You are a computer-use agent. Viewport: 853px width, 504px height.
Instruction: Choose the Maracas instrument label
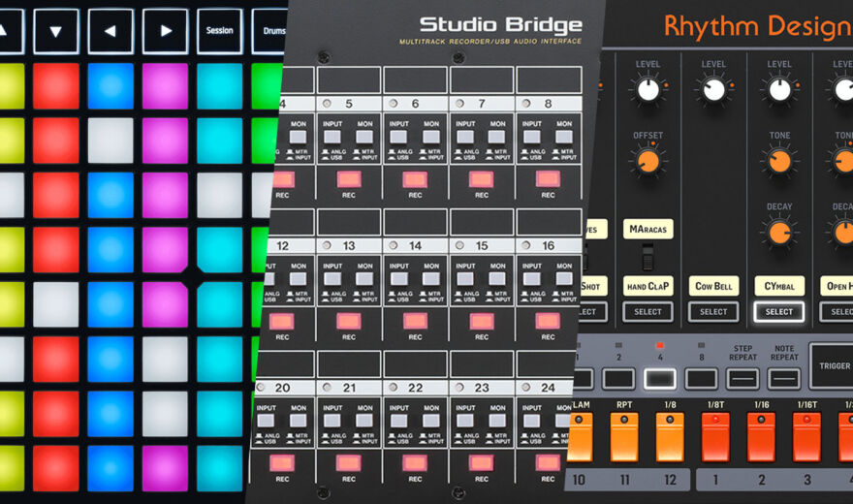(648, 230)
